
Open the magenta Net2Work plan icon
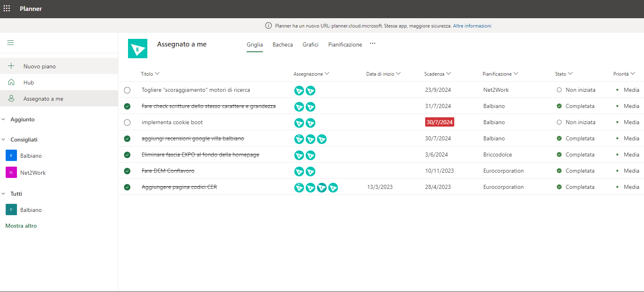(x=11, y=173)
